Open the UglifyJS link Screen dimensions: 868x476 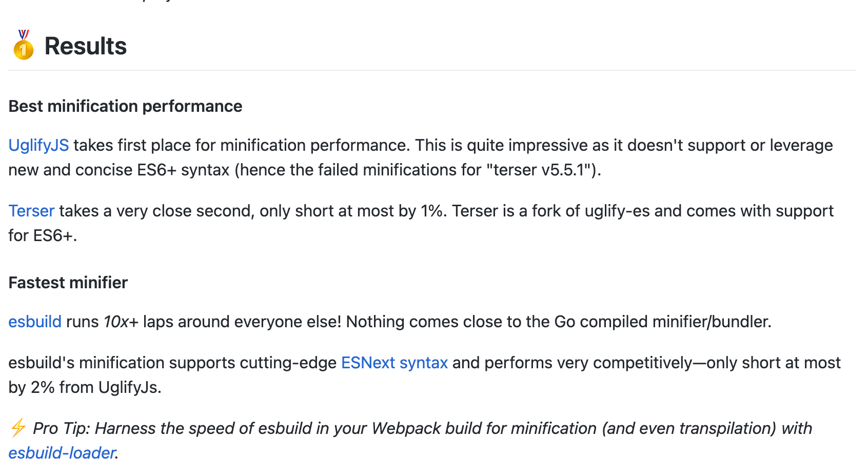click(38, 145)
